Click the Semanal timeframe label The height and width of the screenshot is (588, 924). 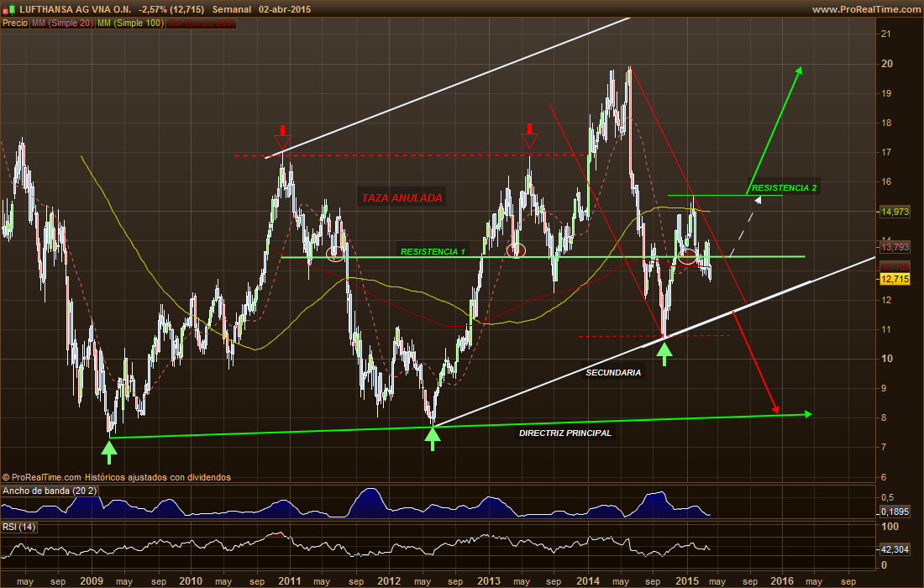tap(232, 9)
